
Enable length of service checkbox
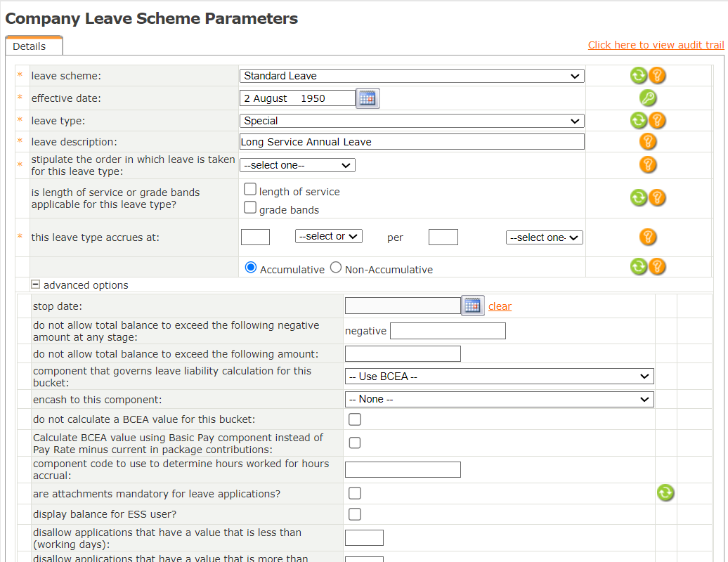click(250, 189)
